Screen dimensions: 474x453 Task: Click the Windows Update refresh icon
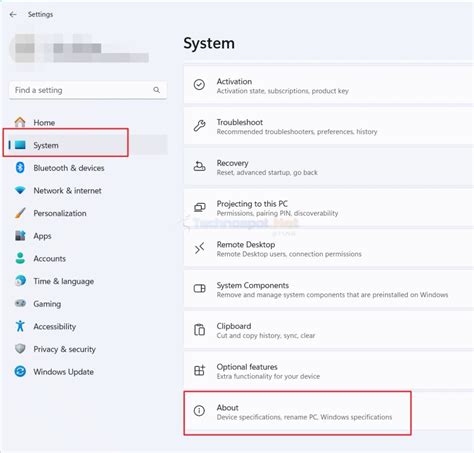[x=20, y=371]
